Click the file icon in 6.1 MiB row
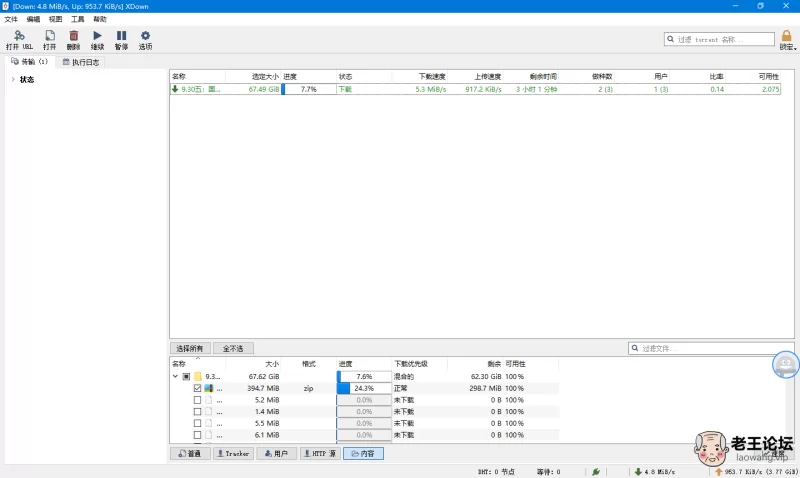Image resolution: width=800 pixels, height=478 pixels. coord(209,435)
